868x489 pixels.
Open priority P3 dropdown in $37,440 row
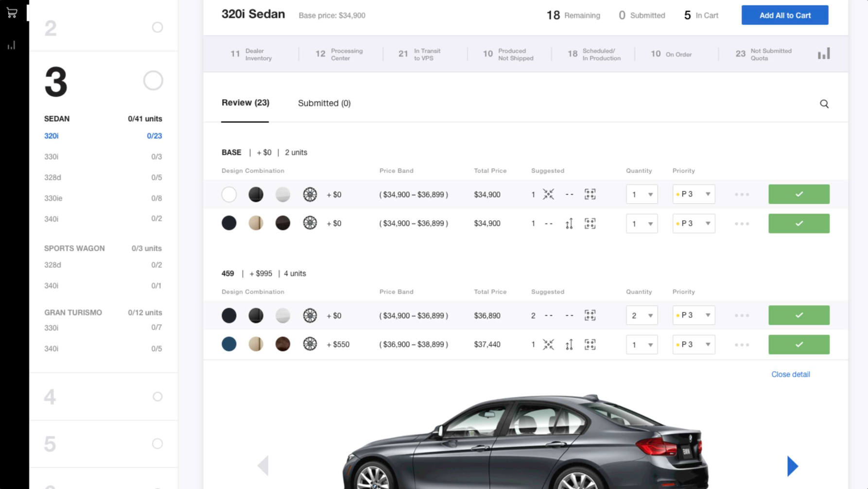[x=694, y=344]
